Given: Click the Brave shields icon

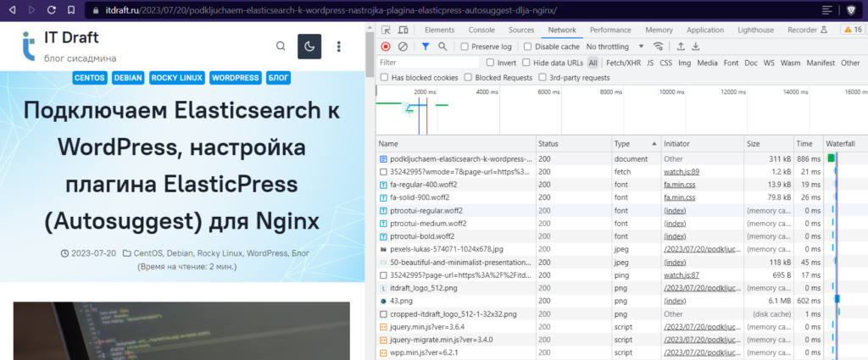Looking at the screenshot, I should (851, 10).
